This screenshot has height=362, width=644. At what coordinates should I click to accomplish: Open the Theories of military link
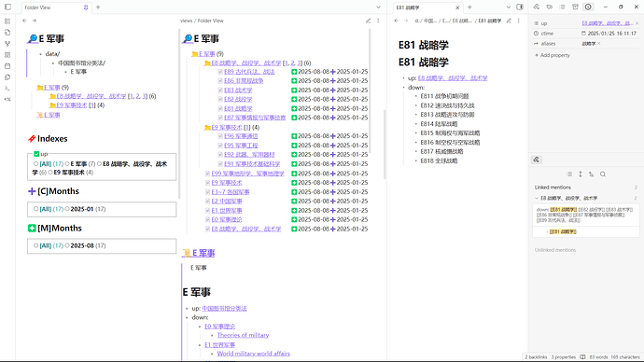(x=243, y=335)
